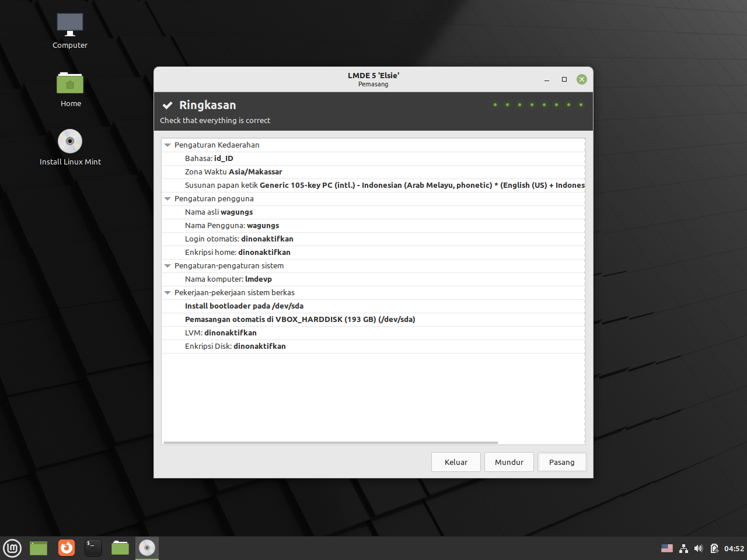747x560 pixels.
Task: Select the Susunan papan ketik row
Action: pyautogui.click(x=373, y=185)
